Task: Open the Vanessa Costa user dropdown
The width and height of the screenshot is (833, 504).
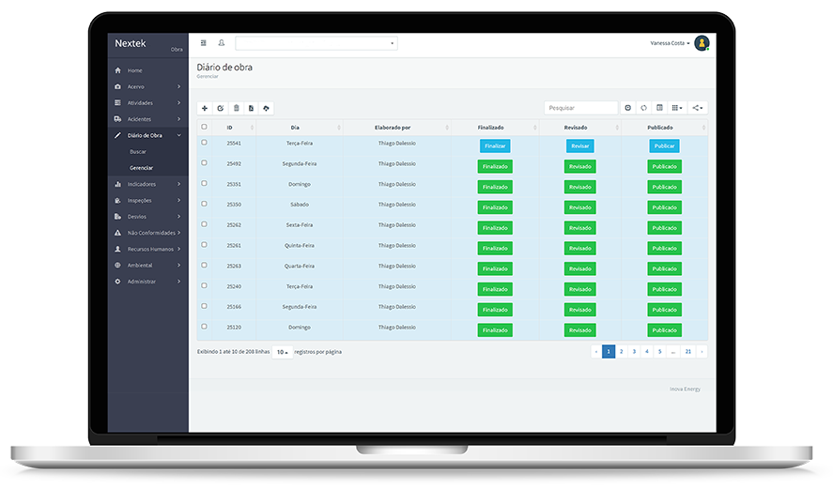Action: pos(670,43)
